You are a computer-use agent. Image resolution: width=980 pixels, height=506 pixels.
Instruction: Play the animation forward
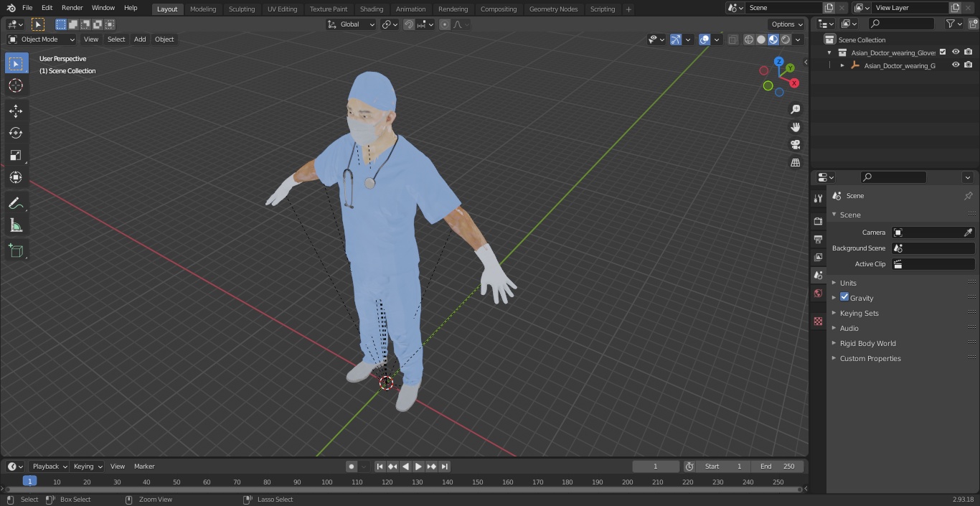click(x=418, y=467)
